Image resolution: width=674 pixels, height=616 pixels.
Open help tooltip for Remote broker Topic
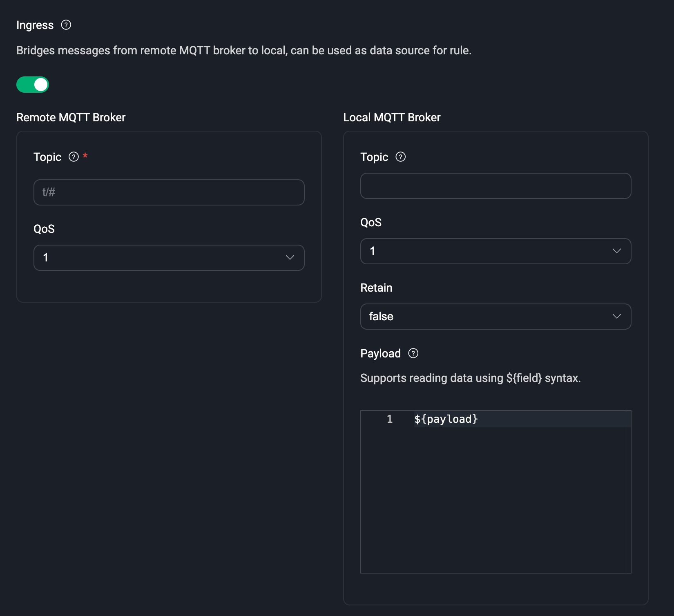tap(74, 157)
